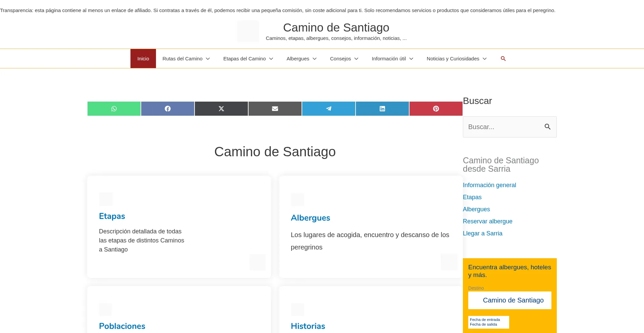This screenshot has width=644, height=333.
Task: Open Información general sidebar link
Action: [489, 185]
